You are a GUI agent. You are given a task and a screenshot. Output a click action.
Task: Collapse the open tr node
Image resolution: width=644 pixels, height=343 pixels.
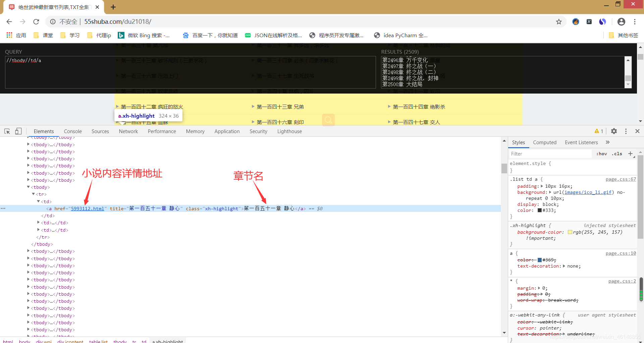34,194
